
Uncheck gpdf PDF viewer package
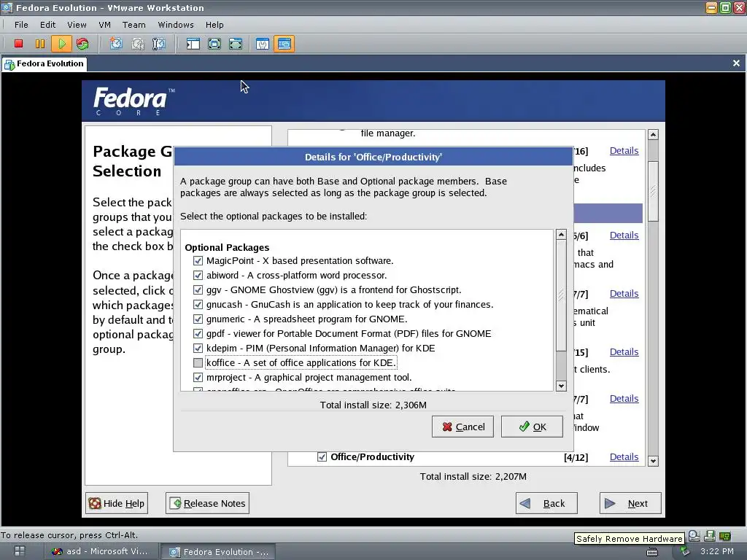click(198, 334)
